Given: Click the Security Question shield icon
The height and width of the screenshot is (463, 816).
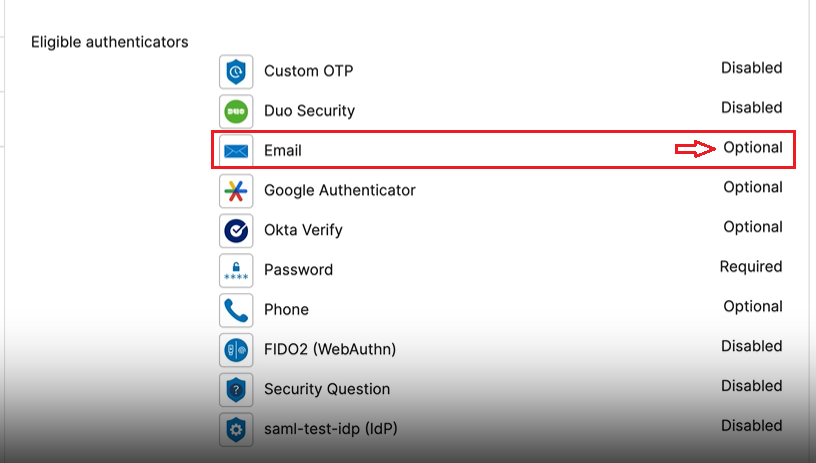Looking at the screenshot, I should pyautogui.click(x=236, y=390).
